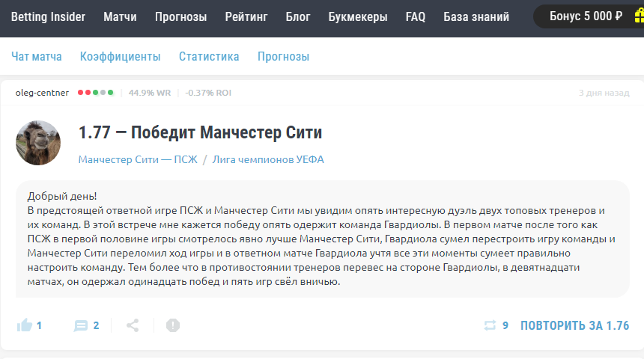Screen dimensions: 644x359
Task: Open the Матчи menu item
Action: coord(120,16)
